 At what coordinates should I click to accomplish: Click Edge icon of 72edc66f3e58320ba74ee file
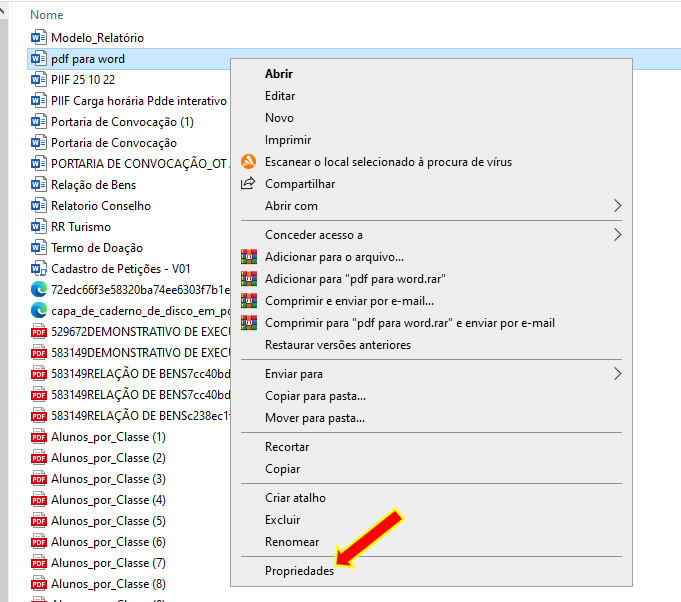tap(39, 289)
